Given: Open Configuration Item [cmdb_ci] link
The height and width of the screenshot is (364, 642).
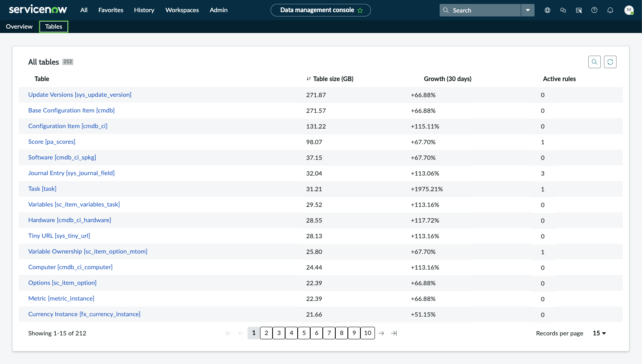Looking at the screenshot, I should coord(68,126).
